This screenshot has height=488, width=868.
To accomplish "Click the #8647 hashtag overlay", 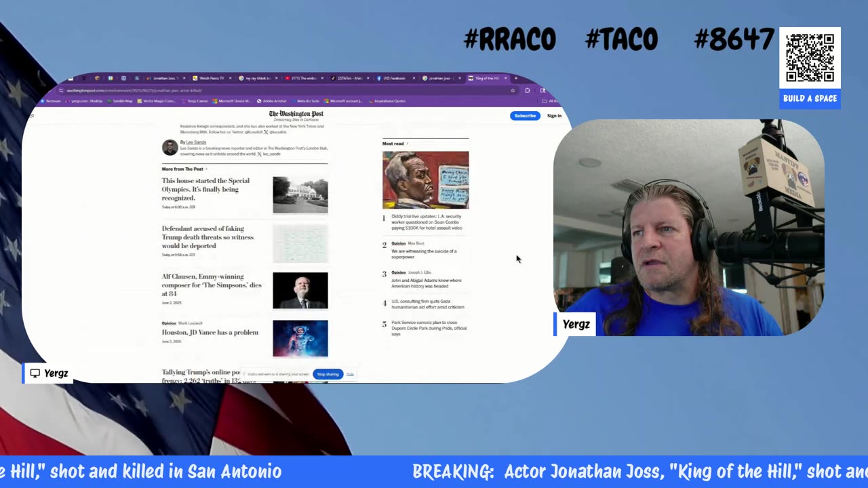I will click(x=734, y=40).
